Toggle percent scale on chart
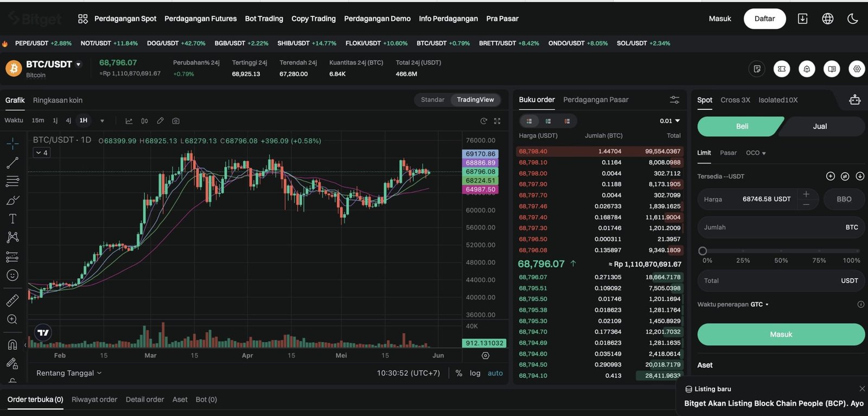Screen dimensions: 868x416 tap(459, 373)
